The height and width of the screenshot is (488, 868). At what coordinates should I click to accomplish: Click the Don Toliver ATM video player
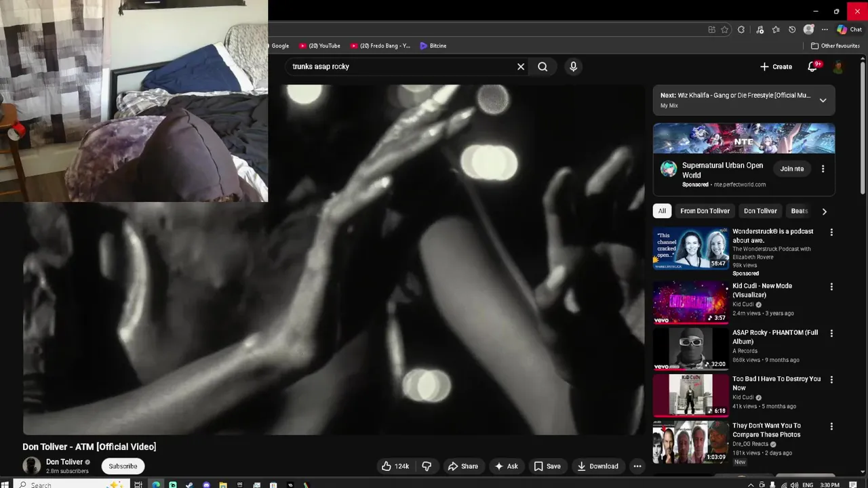coord(334,259)
